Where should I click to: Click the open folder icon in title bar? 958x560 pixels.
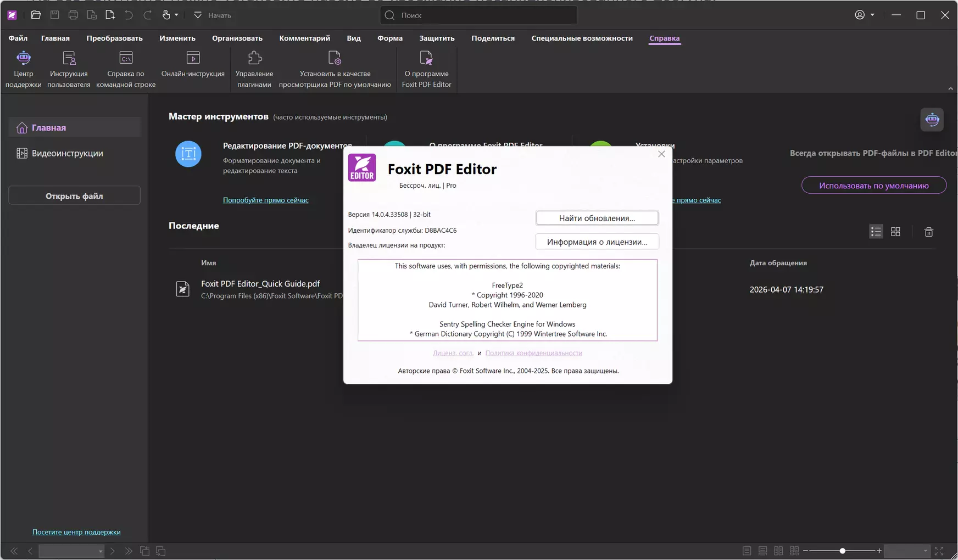[x=36, y=15]
